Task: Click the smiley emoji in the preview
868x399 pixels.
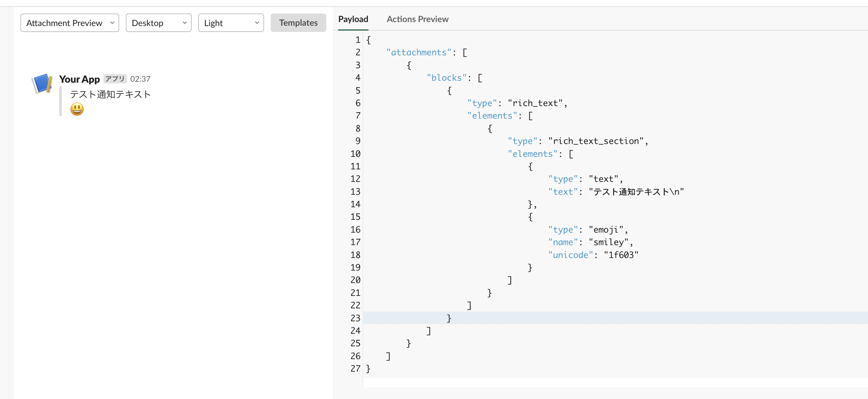Action: point(77,109)
